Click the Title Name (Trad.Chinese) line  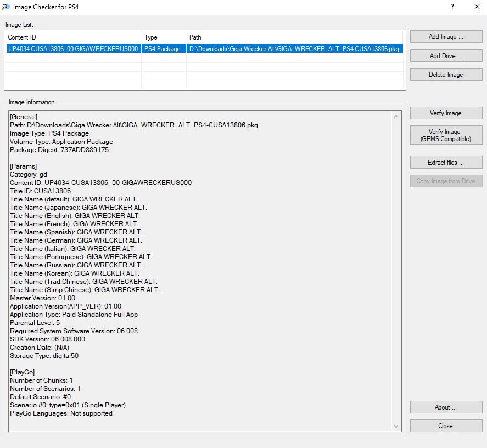(x=83, y=282)
